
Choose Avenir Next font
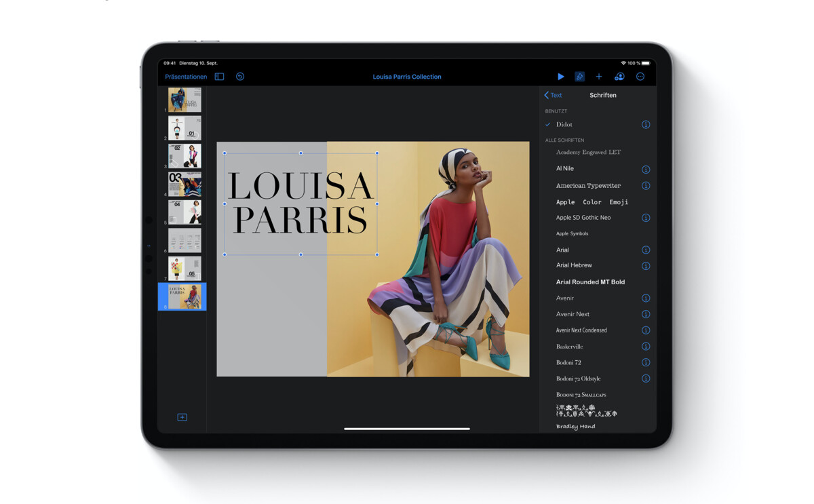click(573, 314)
